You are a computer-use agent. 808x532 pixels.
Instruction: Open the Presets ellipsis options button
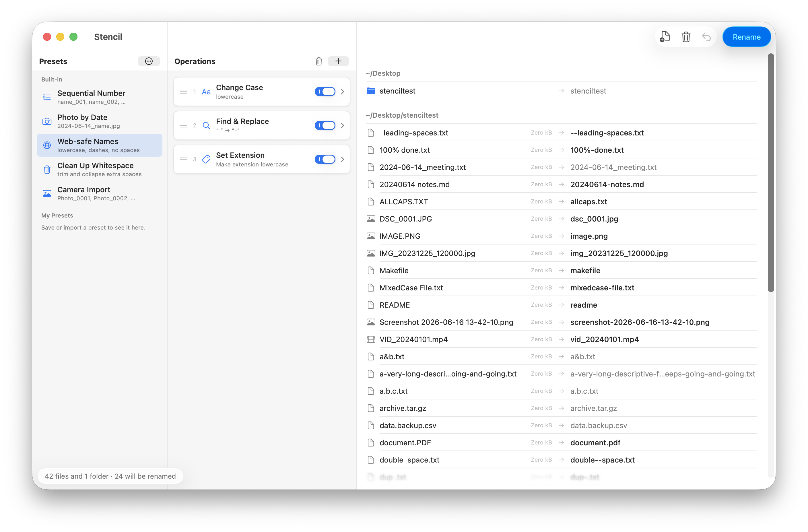tap(149, 61)
